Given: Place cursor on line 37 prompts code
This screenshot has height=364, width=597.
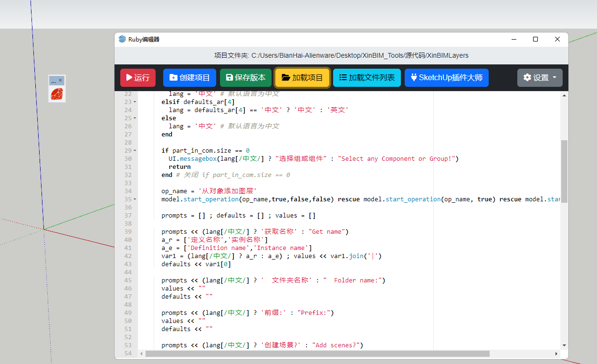Looking at the screenshot, I should (239, 216).
